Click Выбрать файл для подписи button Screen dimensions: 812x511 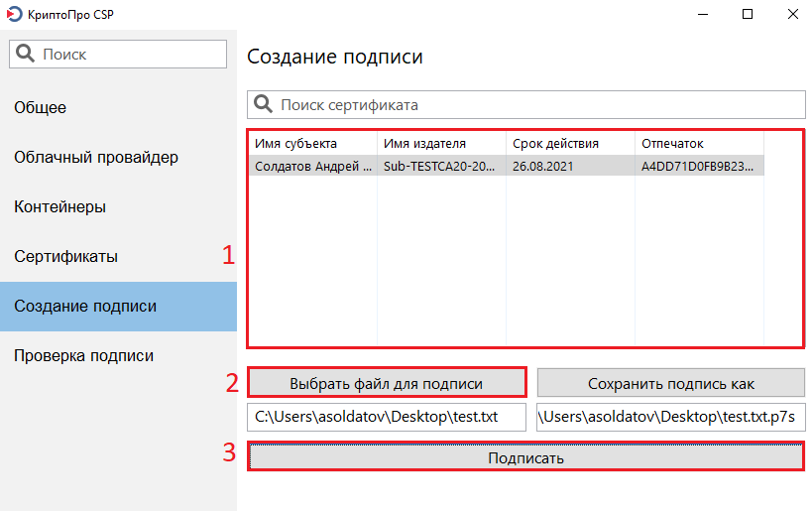click(387, 383)
